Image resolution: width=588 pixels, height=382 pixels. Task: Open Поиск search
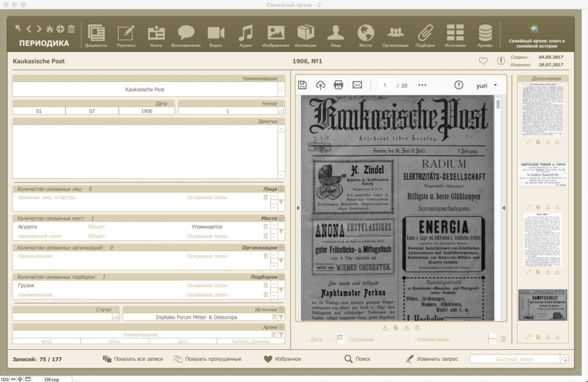point(357,359)
